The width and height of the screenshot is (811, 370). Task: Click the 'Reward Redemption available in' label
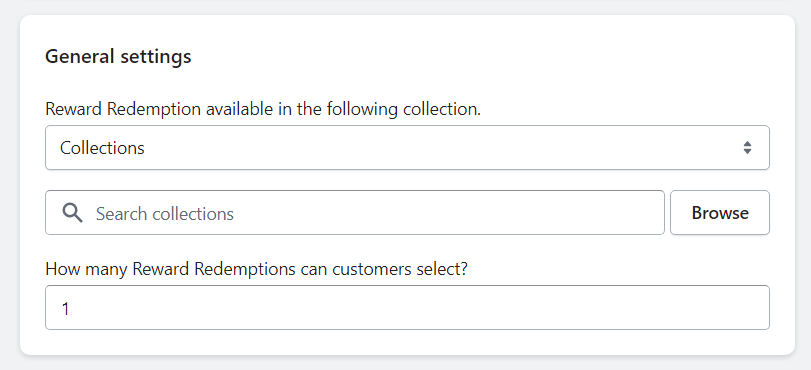click(263, 109)
